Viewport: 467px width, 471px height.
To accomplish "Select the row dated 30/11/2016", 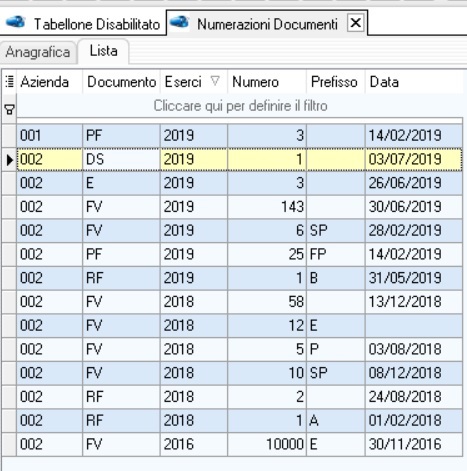I will [239, 444].
